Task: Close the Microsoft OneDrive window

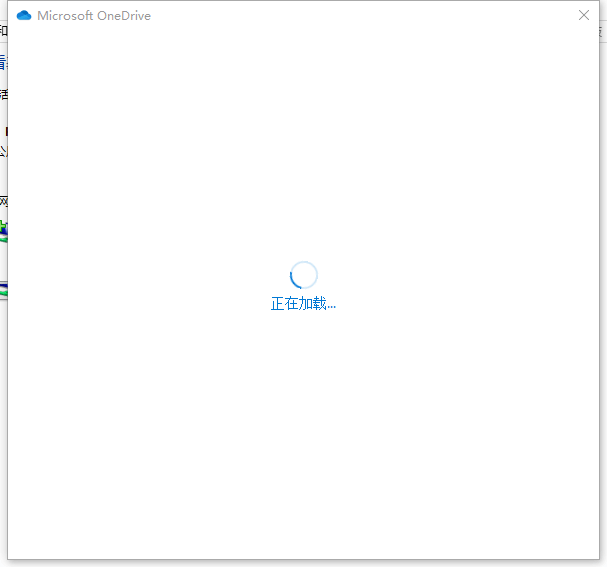Action: pyautogui.click(x=584, y=15)
